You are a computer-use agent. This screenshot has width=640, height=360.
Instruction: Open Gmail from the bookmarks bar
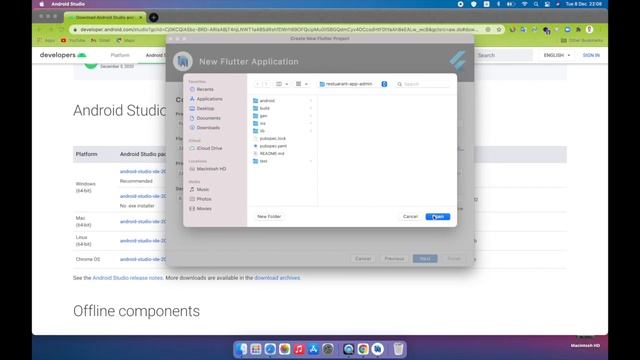tap(101, 40)
